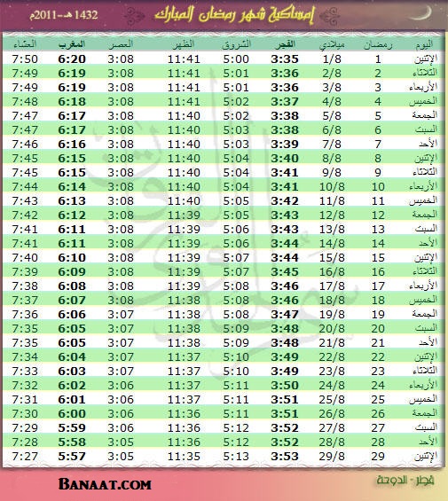Click Maghrib time 6:00 on 26/8
The image size is (448, 501).
coord(72,414)
